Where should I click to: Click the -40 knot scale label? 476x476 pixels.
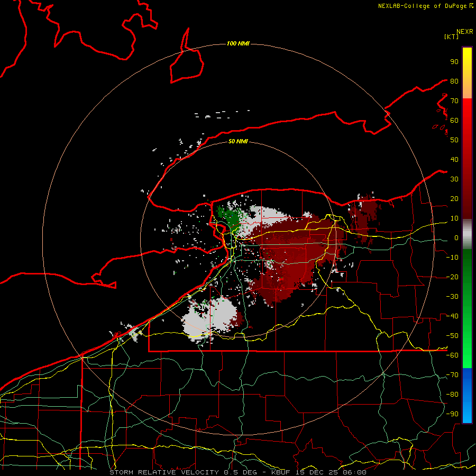pyautogui.click(x=452, y=316)
